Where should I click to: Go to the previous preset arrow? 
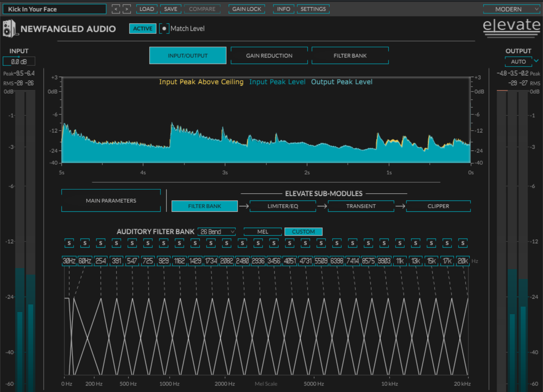116,9
